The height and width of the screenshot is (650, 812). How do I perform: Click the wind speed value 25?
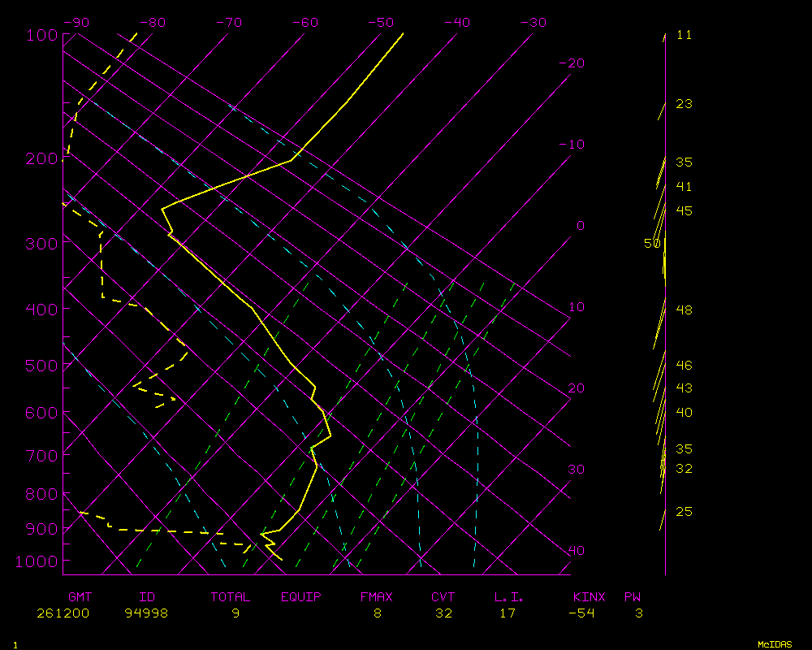point(685,512)
